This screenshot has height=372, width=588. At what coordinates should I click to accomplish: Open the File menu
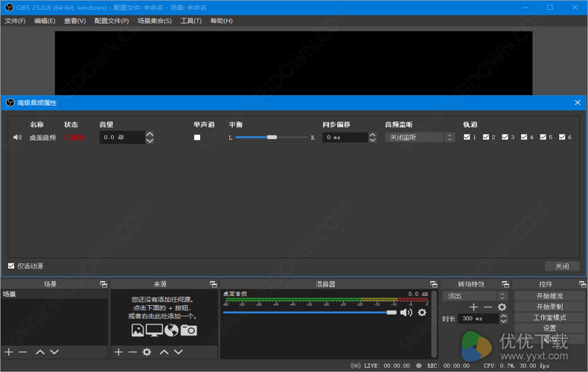pos(15,21)
